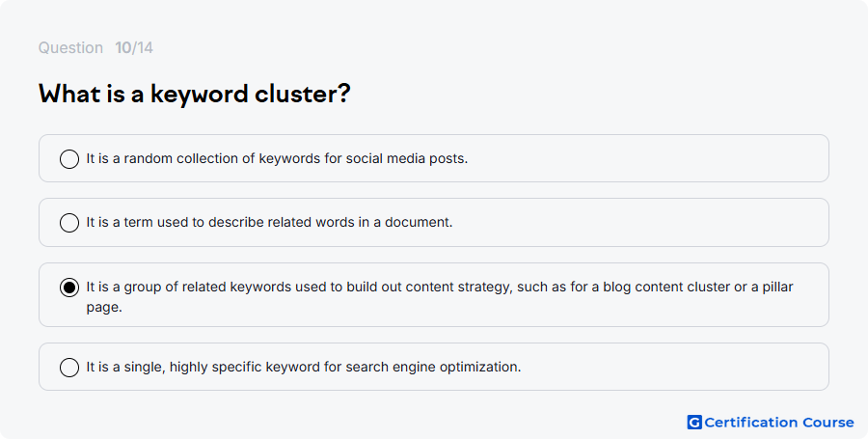Viewport: 868px width, 439px height.
Task: Click the current question number 10
Action: (x=122, y=47)
